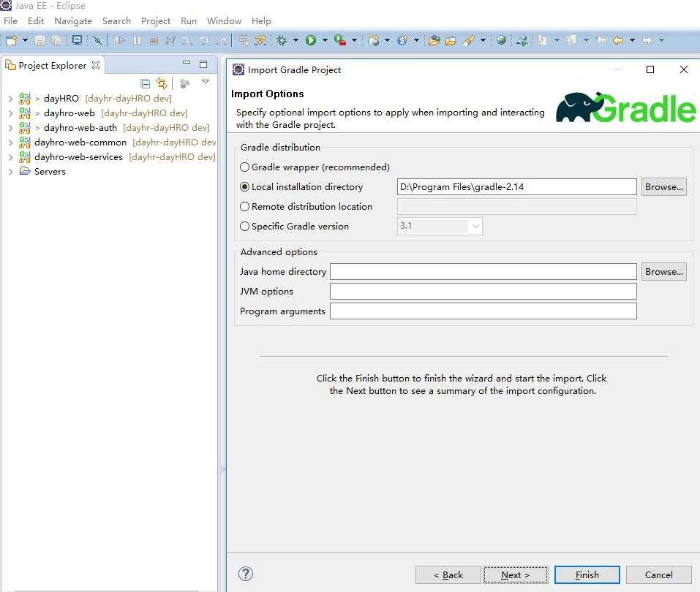Screen dimensions: 700x592
Task: Click the Suspend debug icon
Action: [137, 41]
